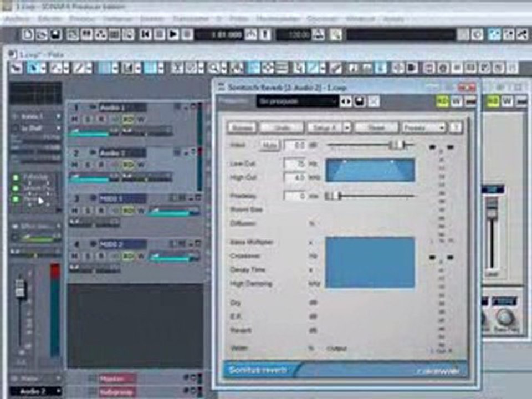The image size is (532, 399).
Task: Adjust the reverb Predelay slider
Action: (370, 196)
